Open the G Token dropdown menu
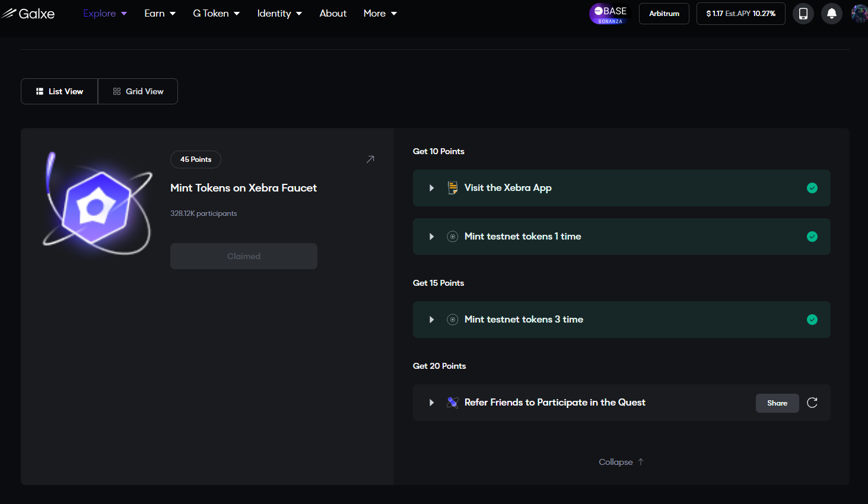The width and height of the screenshot is (868, 504). tap(216, 13)
